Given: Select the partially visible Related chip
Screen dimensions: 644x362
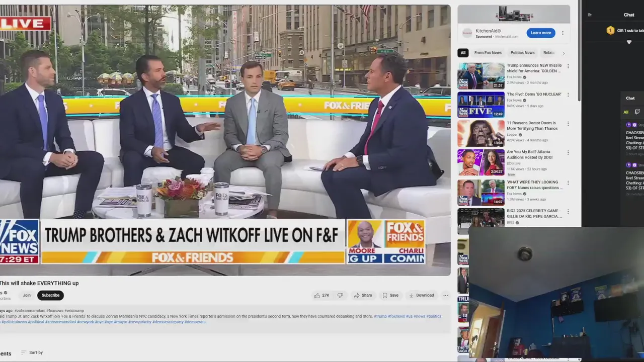Looking at the screenshot, I should [549, 53].
